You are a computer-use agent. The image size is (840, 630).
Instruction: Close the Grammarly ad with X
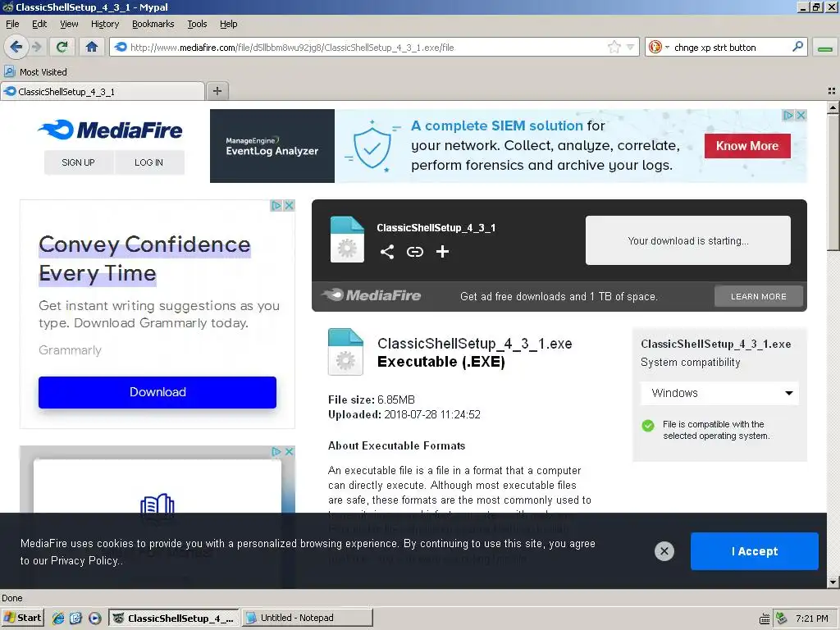289,206
